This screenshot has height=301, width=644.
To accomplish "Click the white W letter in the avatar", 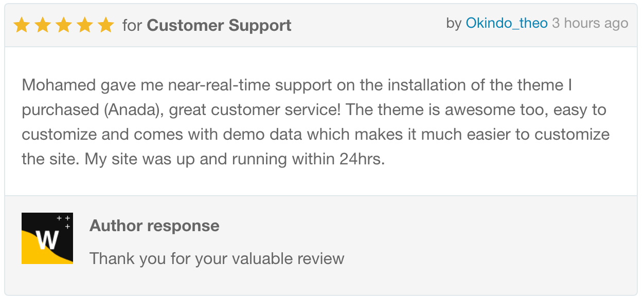I will 47,240.
